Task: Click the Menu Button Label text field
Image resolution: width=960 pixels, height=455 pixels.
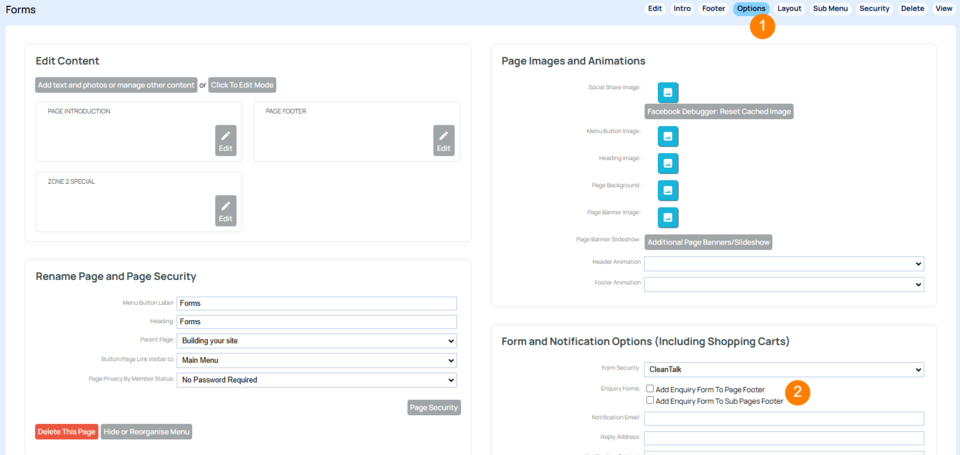Action: pyautogui.click(x=316, y=303)
